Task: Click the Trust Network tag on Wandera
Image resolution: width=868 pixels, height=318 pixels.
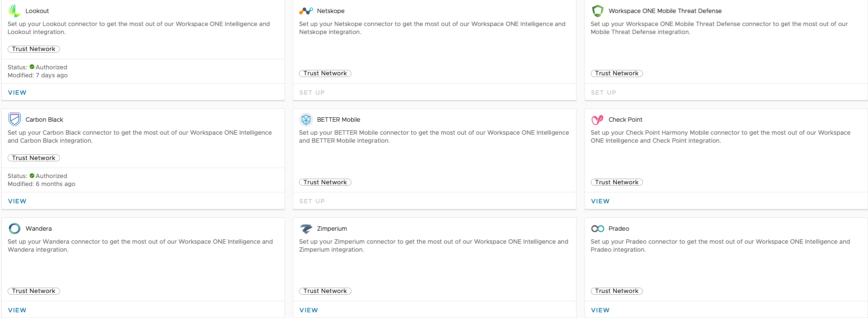Action: (34, 291)
